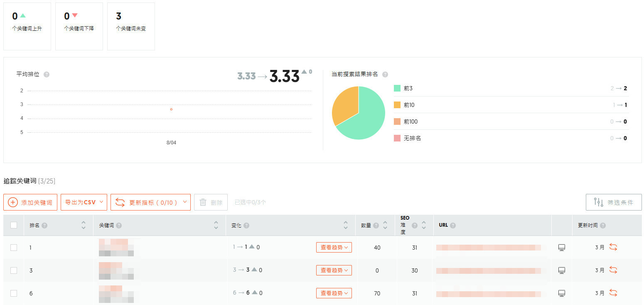Click the large 3.33 average rank value
This screenshot has width=644, height=305.
pos(285,76)
